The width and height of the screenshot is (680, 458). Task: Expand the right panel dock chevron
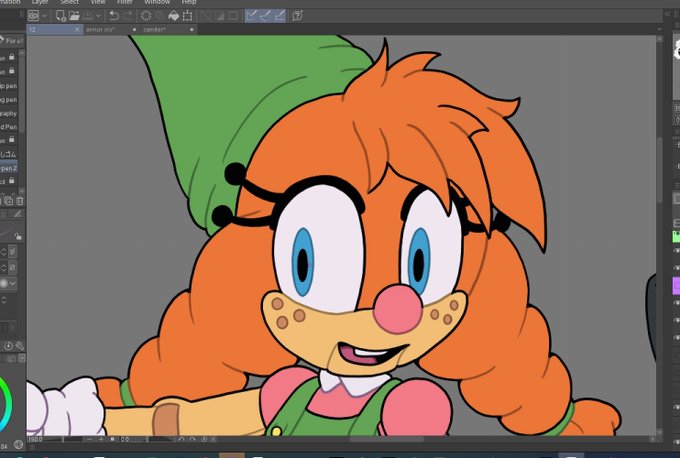click(668, 14)
